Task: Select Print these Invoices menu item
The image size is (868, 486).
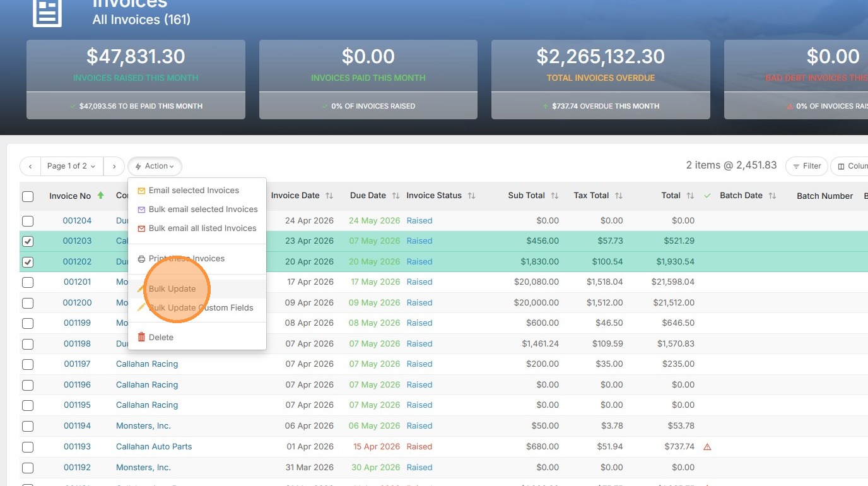Action: click(197, 259)
